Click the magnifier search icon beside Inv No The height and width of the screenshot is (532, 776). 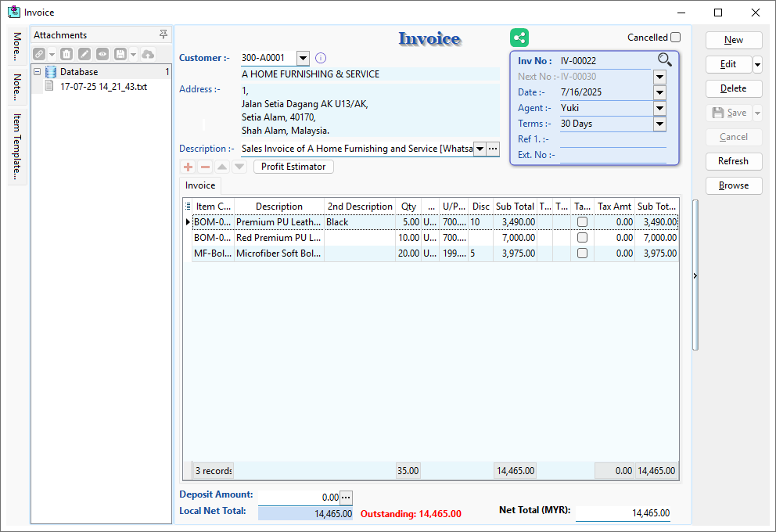point(664,60)
